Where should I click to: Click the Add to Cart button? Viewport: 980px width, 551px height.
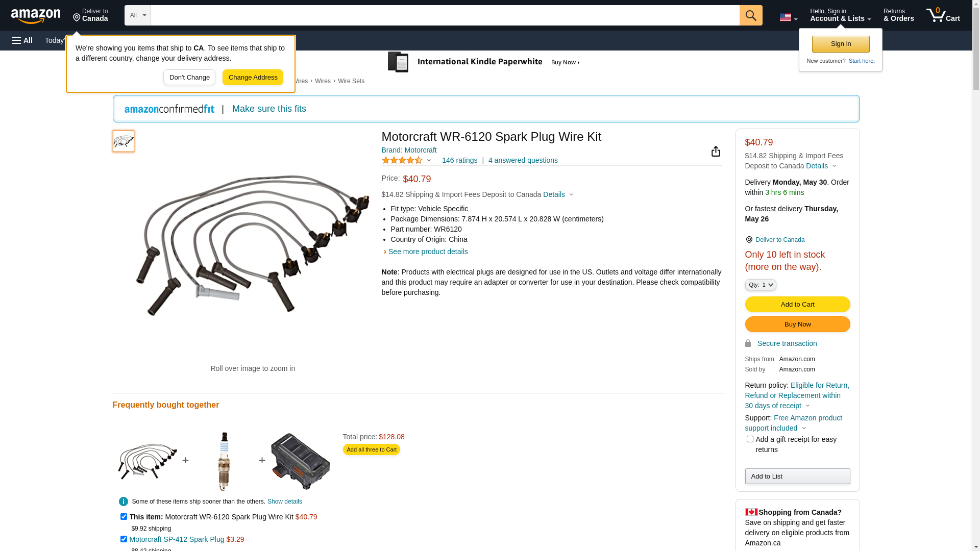pyautogui.click(x=797, y=304)
